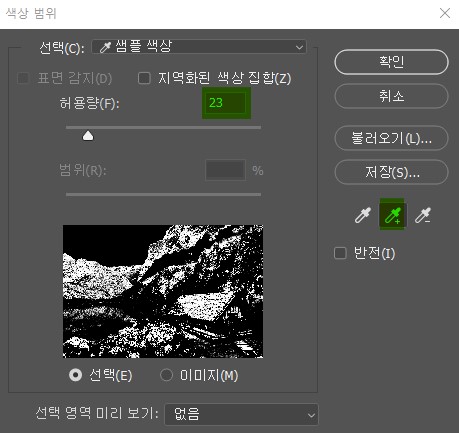Click the 허용량(F) value field showing 23

click(x=226, y=103)
